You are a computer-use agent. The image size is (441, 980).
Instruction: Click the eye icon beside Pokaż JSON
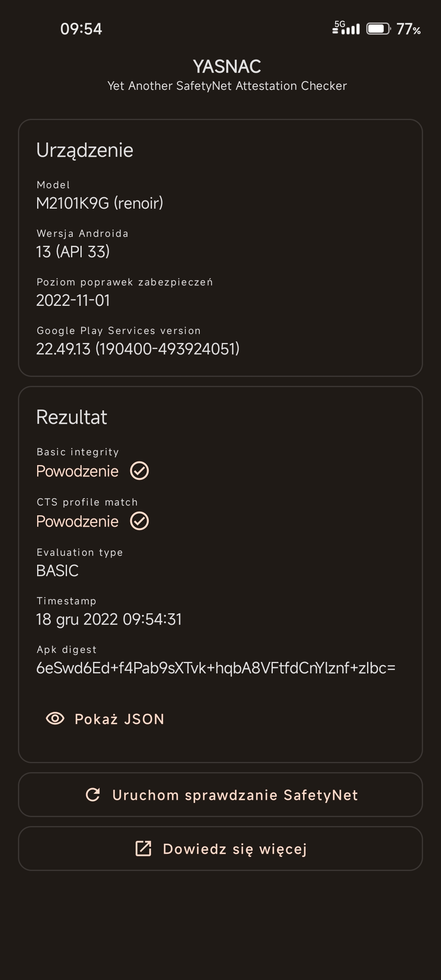pyautogui.click(x=55, y=719)
